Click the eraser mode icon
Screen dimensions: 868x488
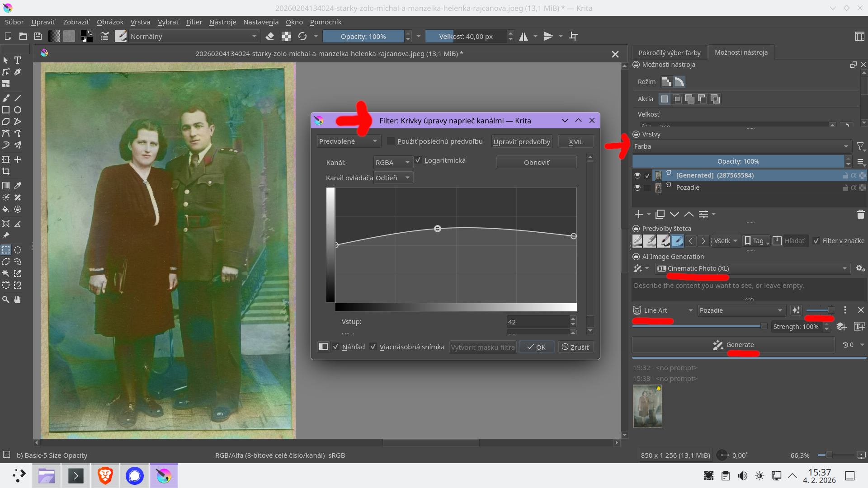click(x=270, y=37)
